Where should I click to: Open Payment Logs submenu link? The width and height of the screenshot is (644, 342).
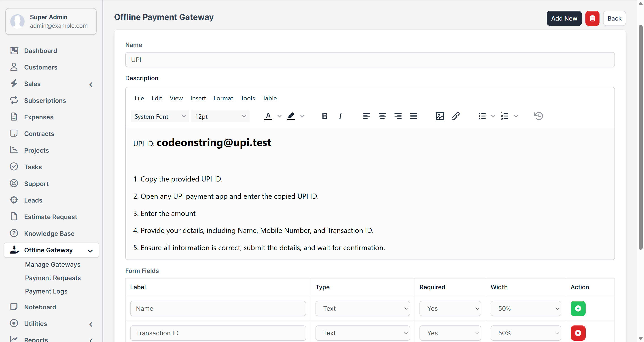tap(46, 291)
